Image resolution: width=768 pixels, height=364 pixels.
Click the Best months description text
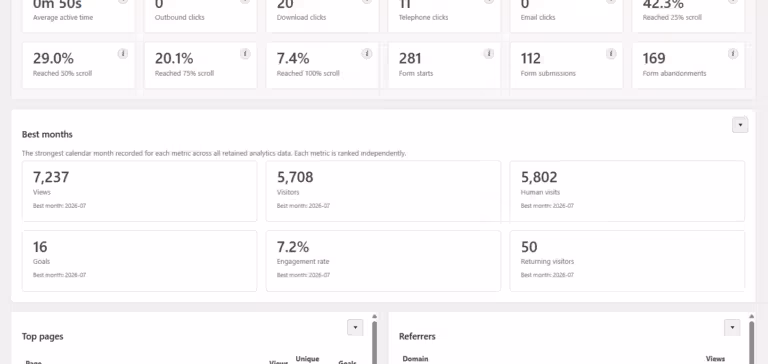click(214, 153)
